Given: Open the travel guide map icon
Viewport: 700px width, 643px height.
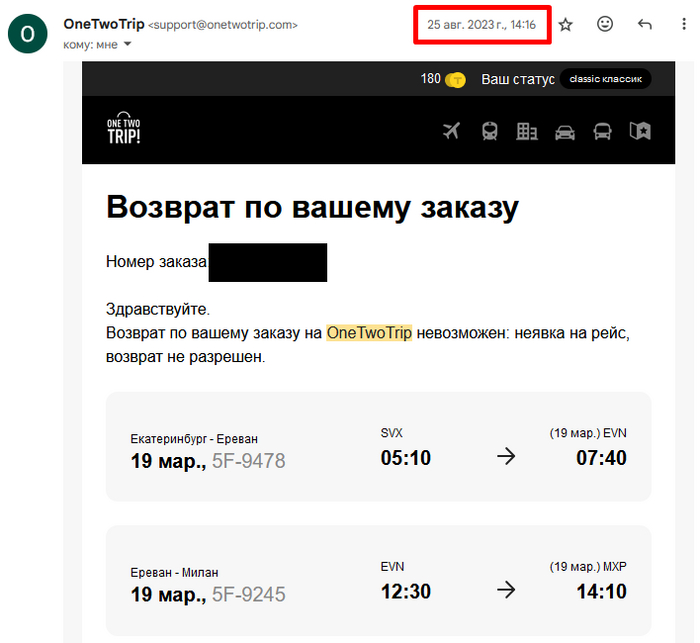Looking at the screenshot, I should click(x=640, y=131).
